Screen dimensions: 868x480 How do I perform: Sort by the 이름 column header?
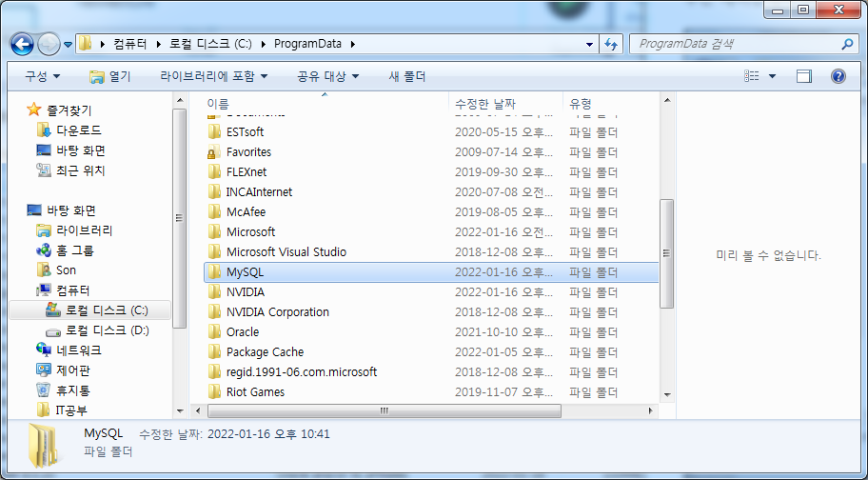click(218, 104)
